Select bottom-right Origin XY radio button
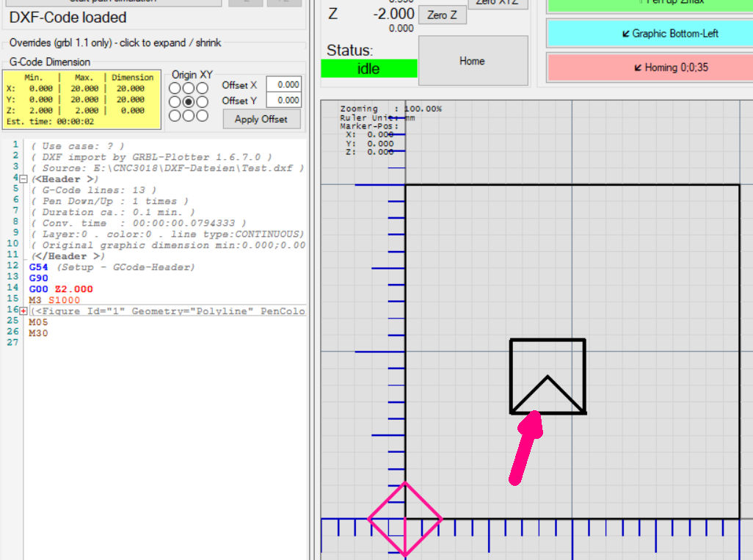This screenshot has height=560, width=753. coord(202,116)
